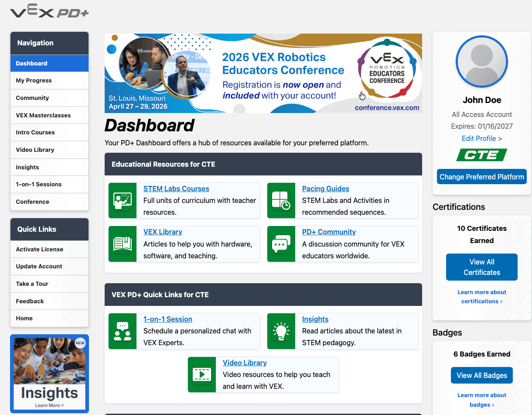The image size is (532, 415).
Task: Open the PD+ Community link
Action: tap(329, 232)
